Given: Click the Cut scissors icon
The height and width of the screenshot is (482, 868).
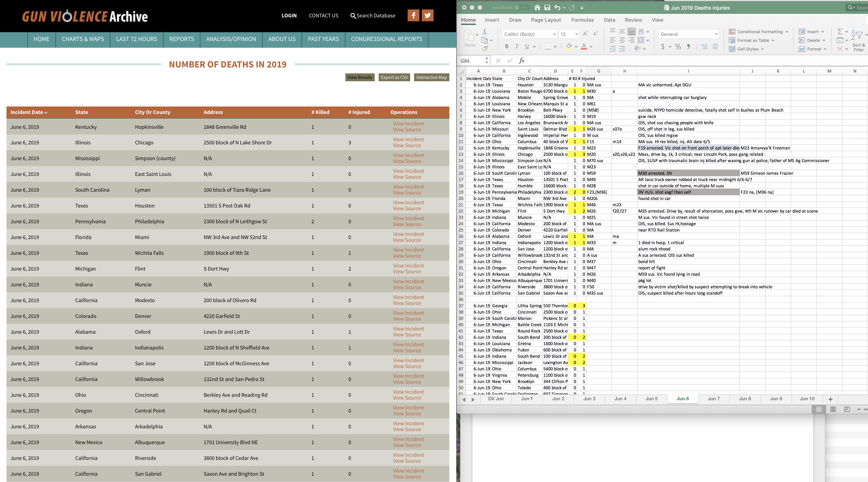Looking at the screenshot, I should click(x=485, y=32).
